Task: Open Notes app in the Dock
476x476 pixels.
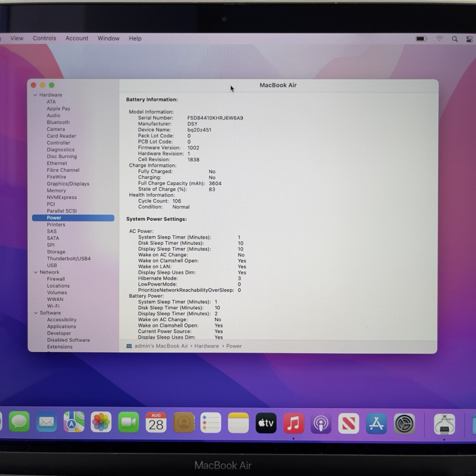Action: point(238,423)
